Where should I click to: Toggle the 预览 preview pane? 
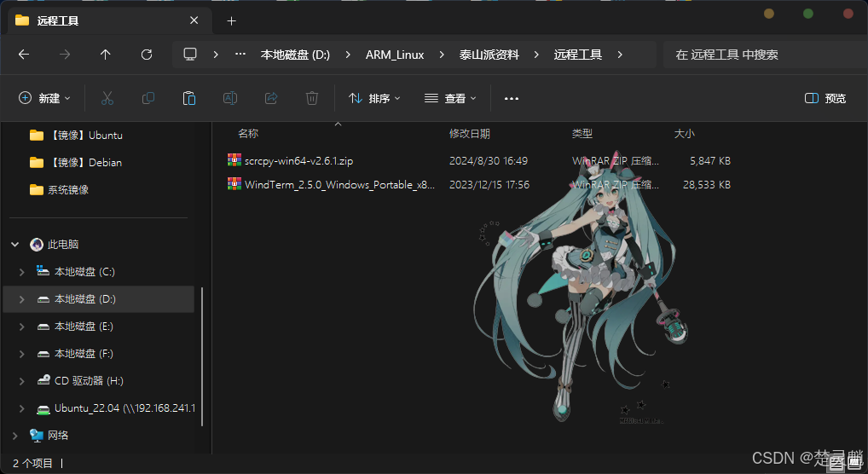825,99
